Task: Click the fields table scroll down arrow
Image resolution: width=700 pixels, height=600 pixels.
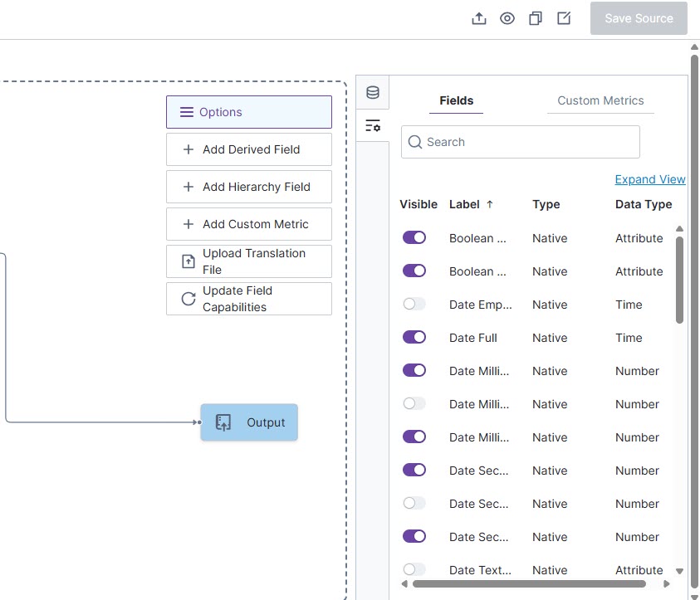Action: click(x=679, y=571)
